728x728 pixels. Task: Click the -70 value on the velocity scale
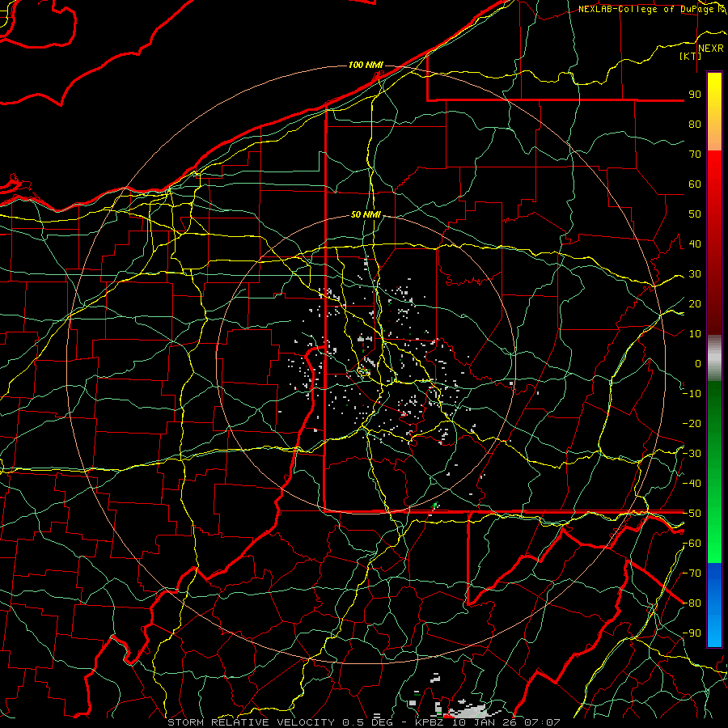coord(692,574)
